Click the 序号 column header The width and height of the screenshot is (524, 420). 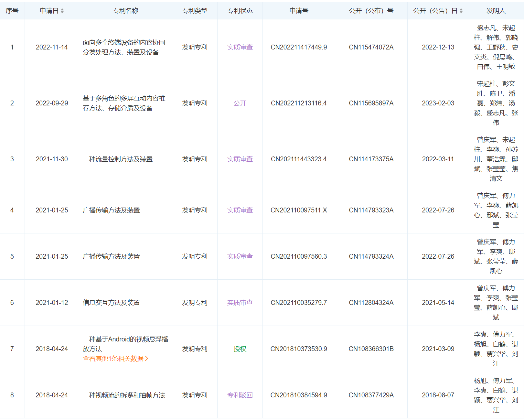12,11
